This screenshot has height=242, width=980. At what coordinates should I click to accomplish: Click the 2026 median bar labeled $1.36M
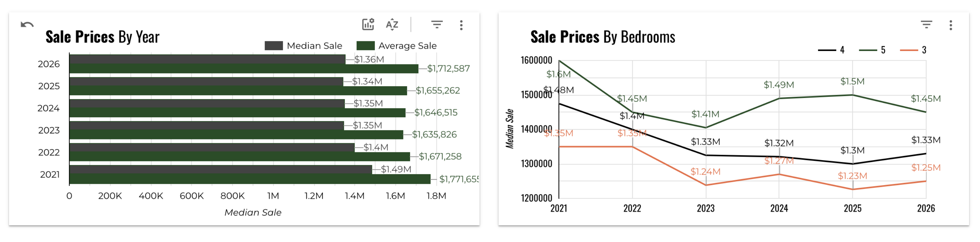207,59
